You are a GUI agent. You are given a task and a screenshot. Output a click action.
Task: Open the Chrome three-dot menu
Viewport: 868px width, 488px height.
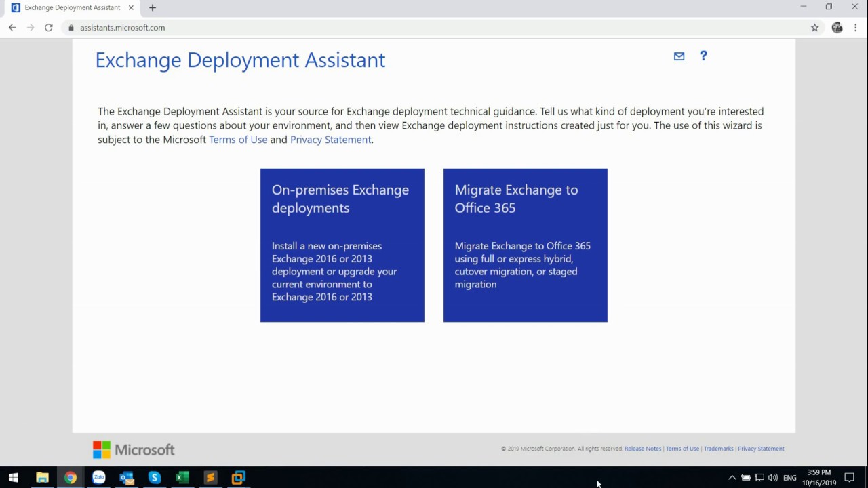pyautogui.click(x=856, y=28)
